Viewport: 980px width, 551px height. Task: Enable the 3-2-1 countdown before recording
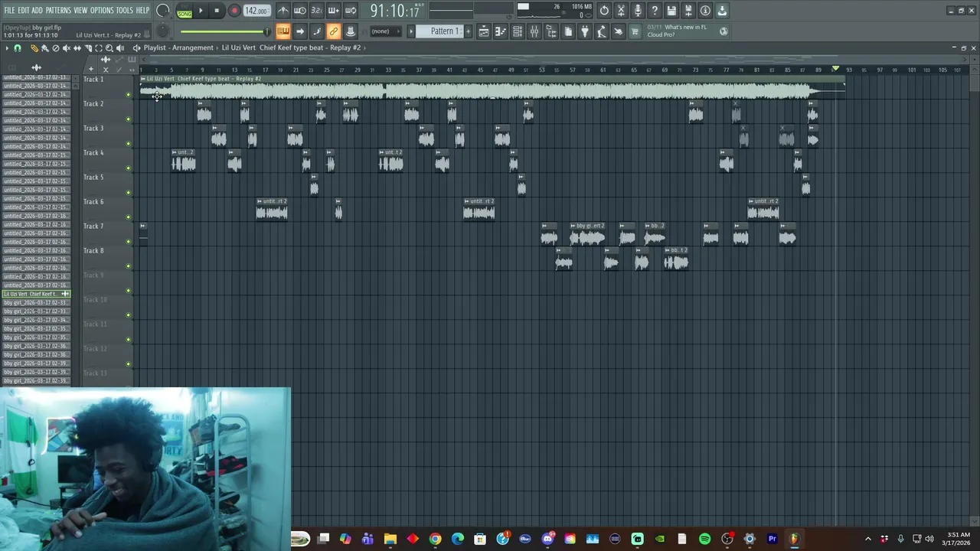coord(317,11)
